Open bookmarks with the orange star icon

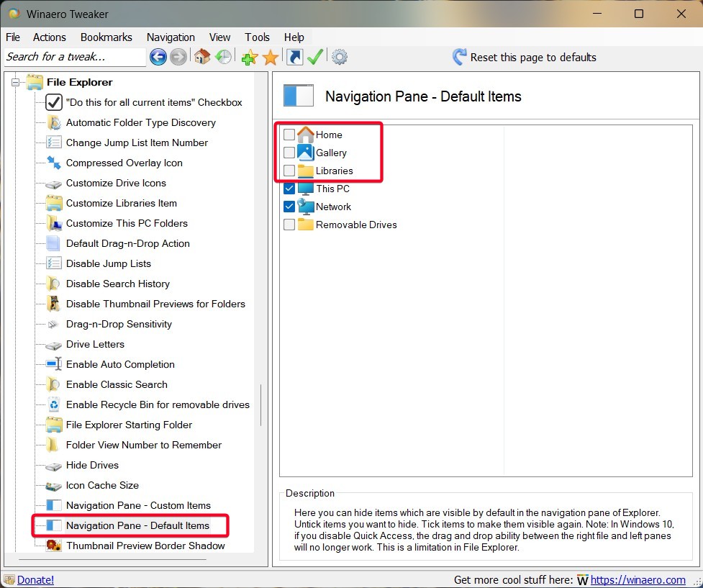[x=271, y=58]
